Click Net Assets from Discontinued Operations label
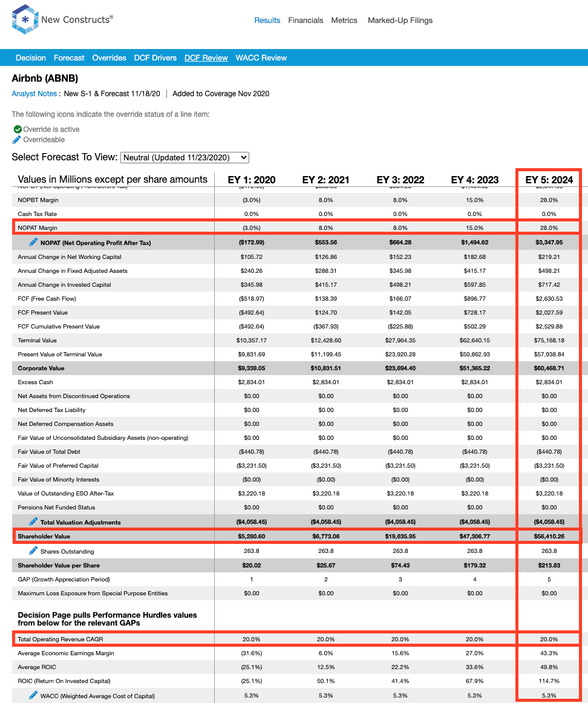588x703 pixels. (74, 396)
